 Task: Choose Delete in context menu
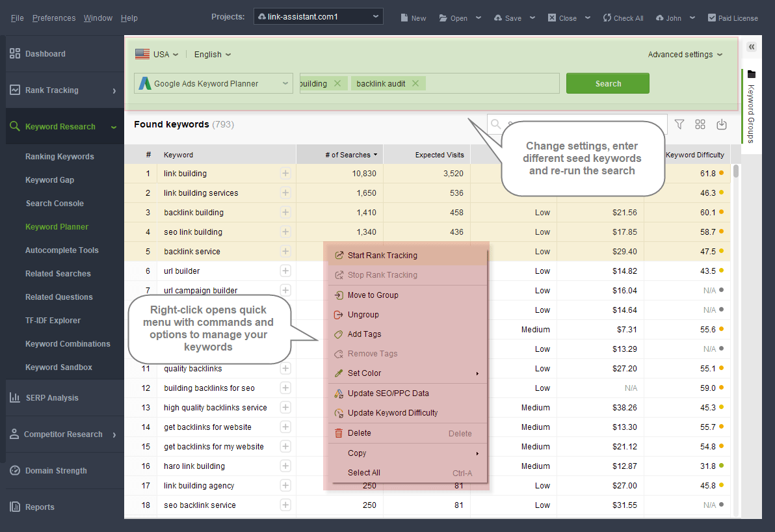[x=408, y=433]
